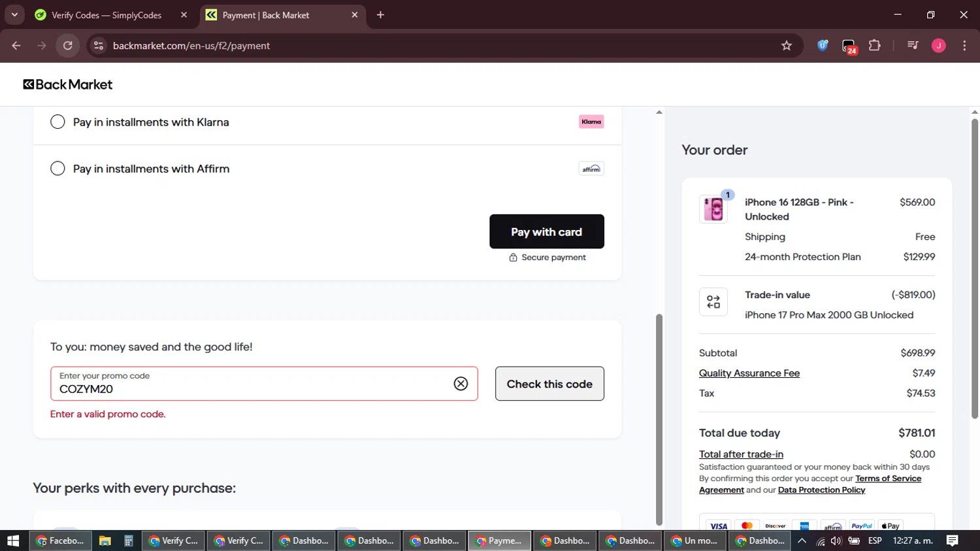The image size is (980, 551).
Task: Open the Extensions puzzle menu
Action: coord(875,46)
